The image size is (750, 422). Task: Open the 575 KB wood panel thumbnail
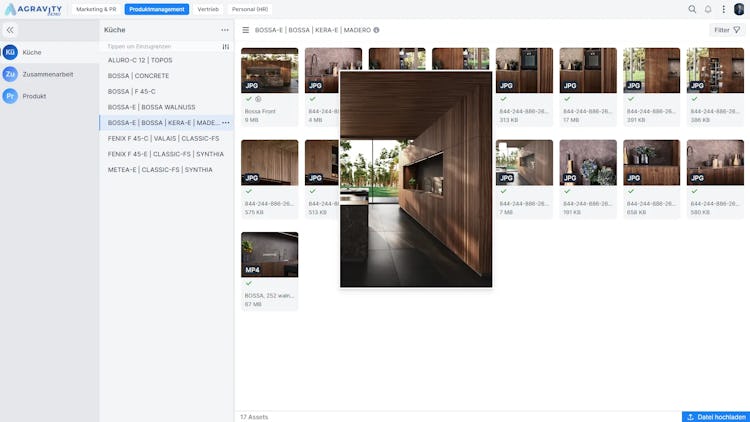(x=269, y=163)
